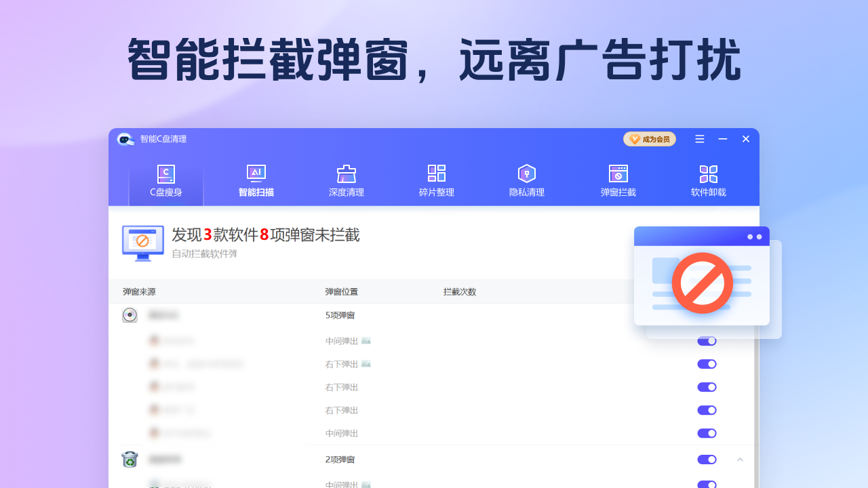
Task: Click the app logo icon in title bar
Action: coord(126,139)
